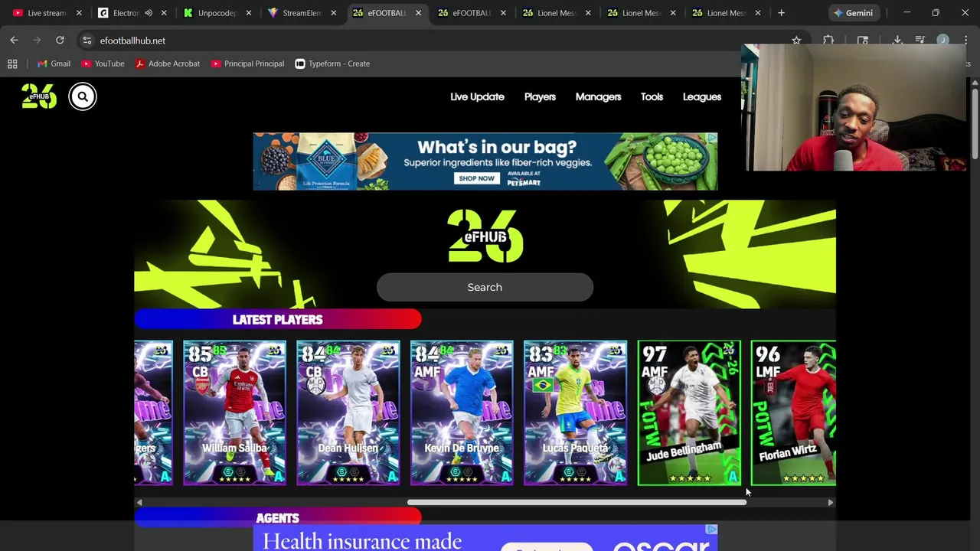Screen dimensions: 980x551
Task: Open Lucas Paquetá player card
Action: pos(575,412)
